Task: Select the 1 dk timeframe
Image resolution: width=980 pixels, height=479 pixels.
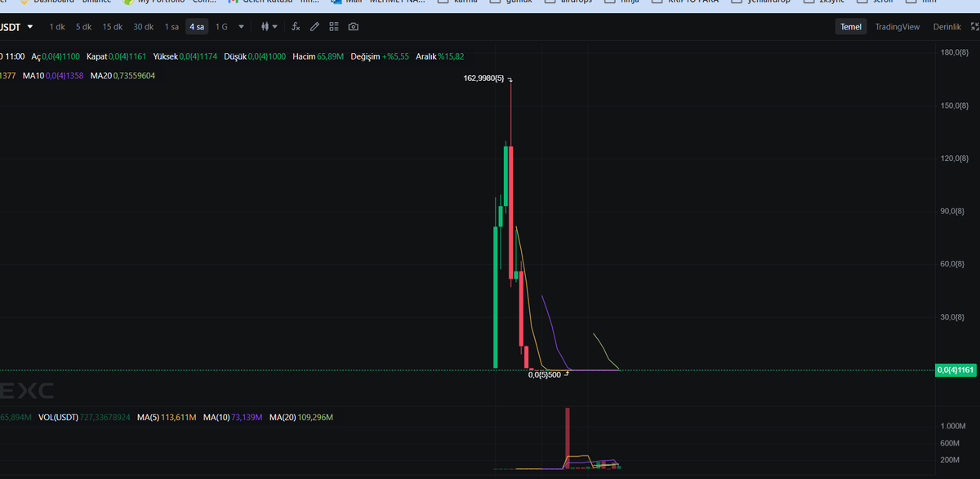Action: tap(57, 27)
